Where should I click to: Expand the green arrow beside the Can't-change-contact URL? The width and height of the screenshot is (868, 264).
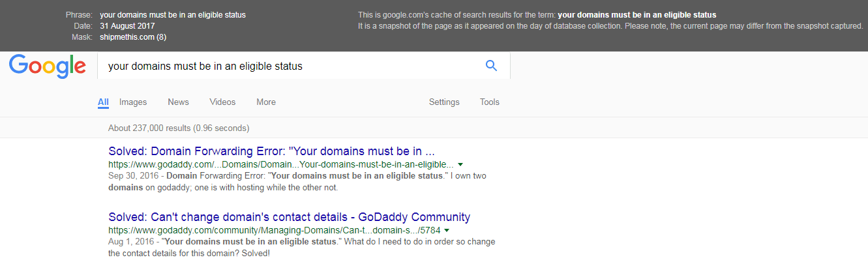tap(447, 230)
